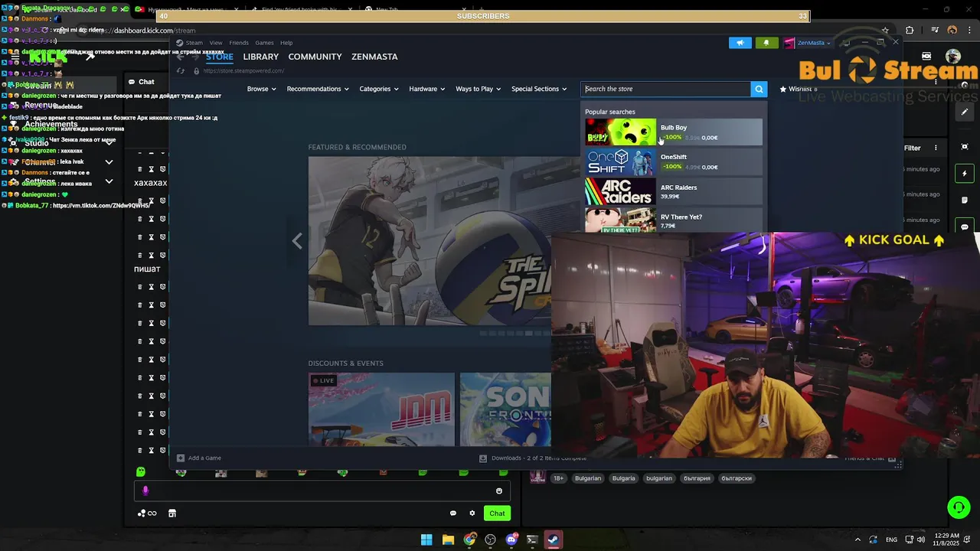Expand the Channel section chevron in Kick sidebar
The image size is (980, 551).
click(109, 162)
